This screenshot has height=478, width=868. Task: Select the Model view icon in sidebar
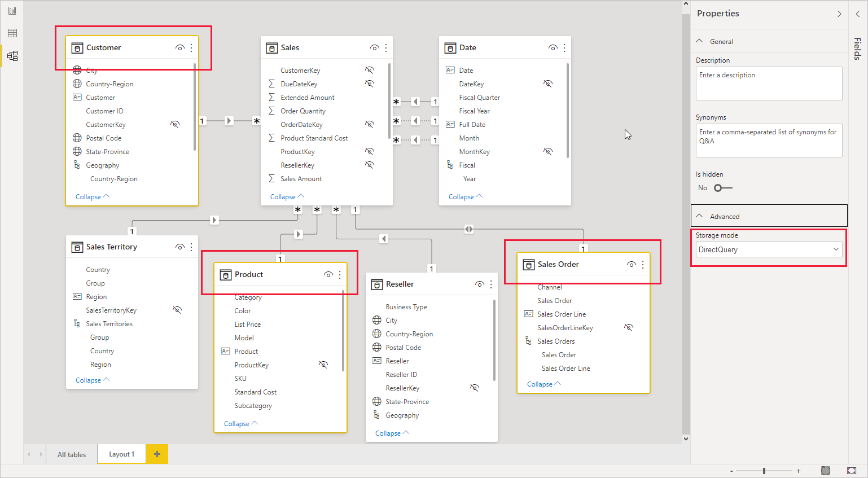12,56
